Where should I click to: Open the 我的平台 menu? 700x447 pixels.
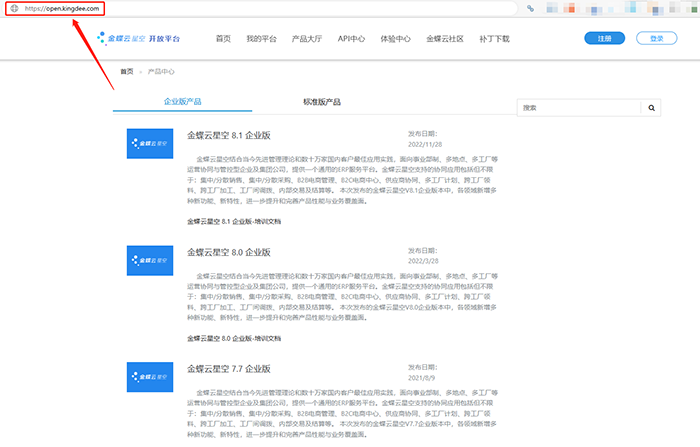[262, 39]
